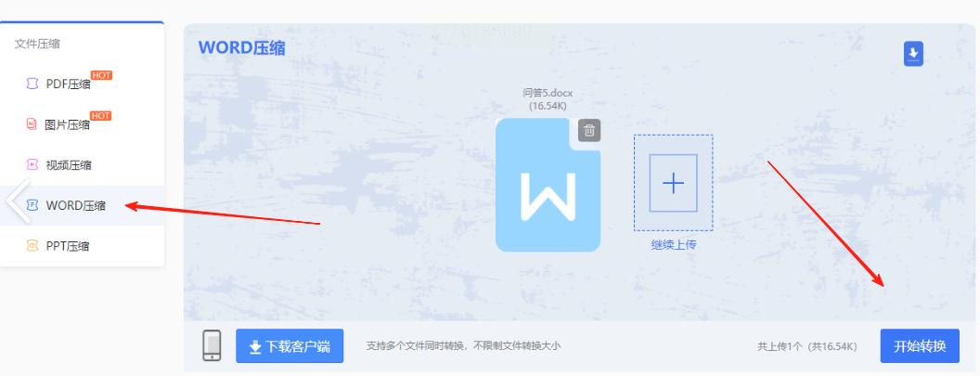Image resolution: width=980 pixels, height=376 pixels.
Task: Delete the uploaded 问答5.docx file with trash icon
Action: point(588,131)
